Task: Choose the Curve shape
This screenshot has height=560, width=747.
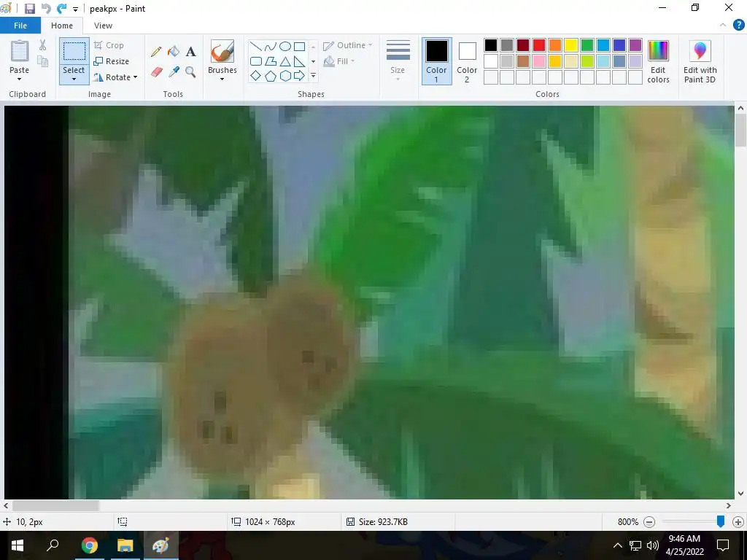Action: (x=270, y=46)
